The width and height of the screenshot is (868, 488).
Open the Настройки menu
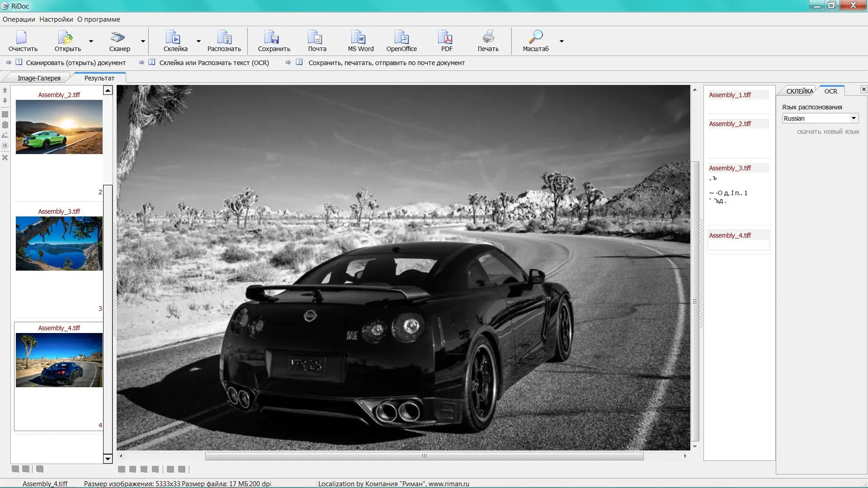point(56,19)
